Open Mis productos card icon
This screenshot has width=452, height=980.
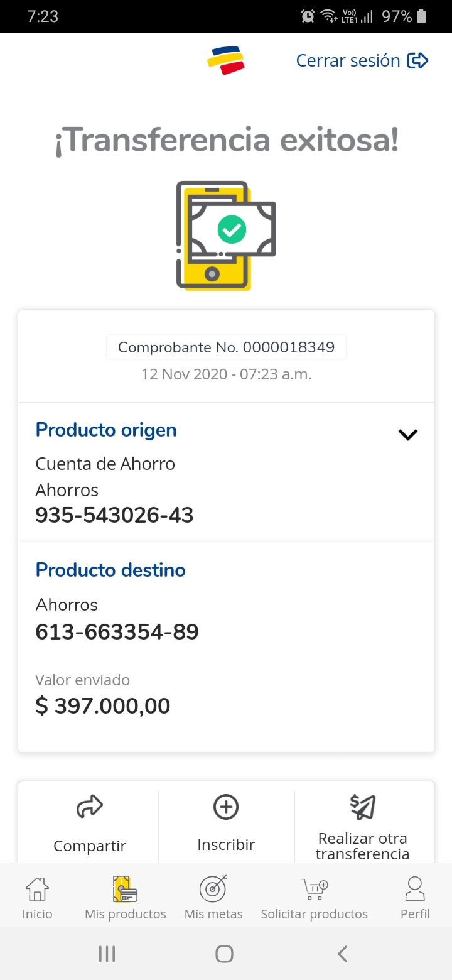pos(125,890)
